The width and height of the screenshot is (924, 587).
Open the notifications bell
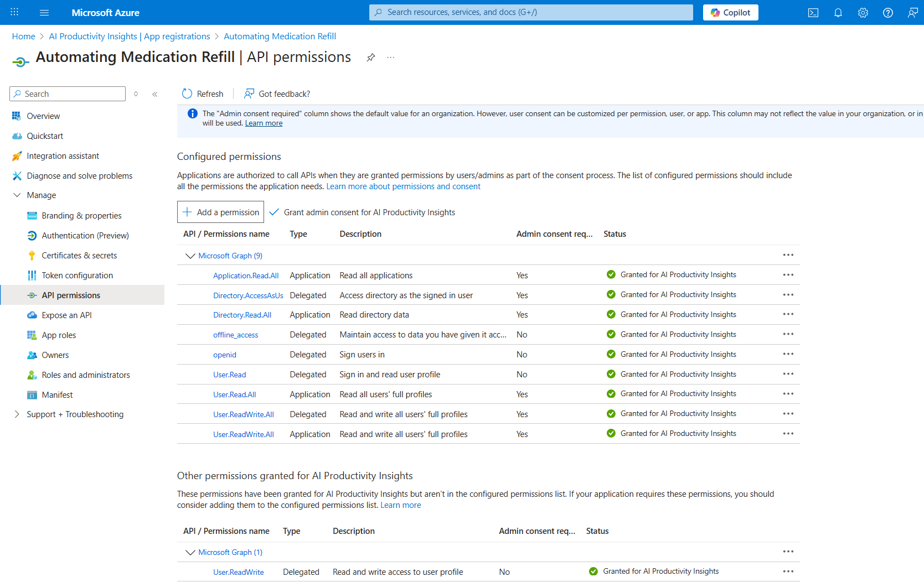click(838, 12)
